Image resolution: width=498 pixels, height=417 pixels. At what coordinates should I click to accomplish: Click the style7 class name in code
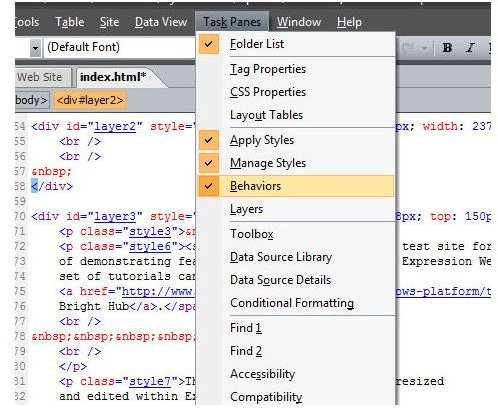(x=150, y=382)
